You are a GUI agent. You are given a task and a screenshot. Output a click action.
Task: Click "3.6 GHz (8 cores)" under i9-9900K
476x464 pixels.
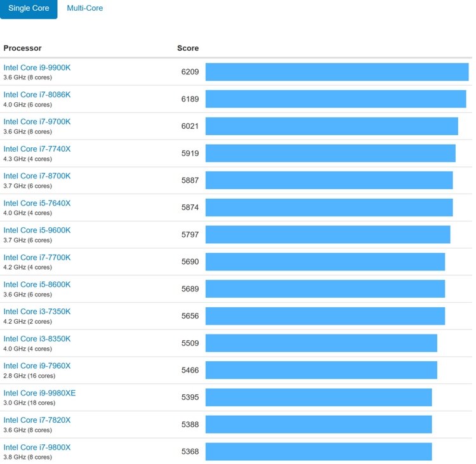tap(28, 77)
